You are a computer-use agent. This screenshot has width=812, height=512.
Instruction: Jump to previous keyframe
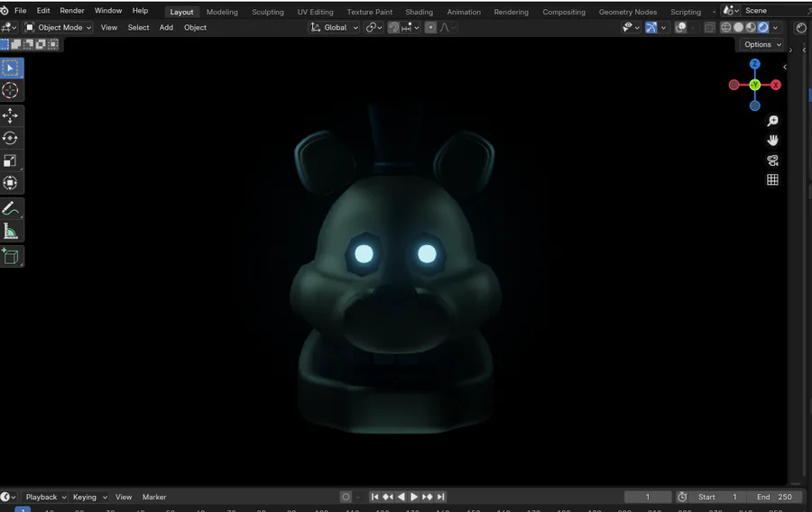click(x=388, y=497)
